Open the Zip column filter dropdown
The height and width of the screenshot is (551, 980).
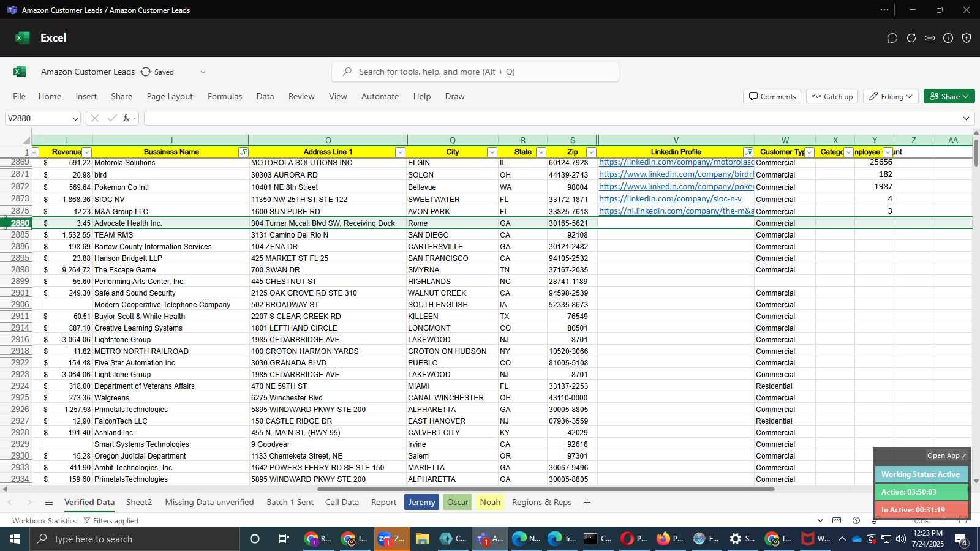click(x=591, y=152)
